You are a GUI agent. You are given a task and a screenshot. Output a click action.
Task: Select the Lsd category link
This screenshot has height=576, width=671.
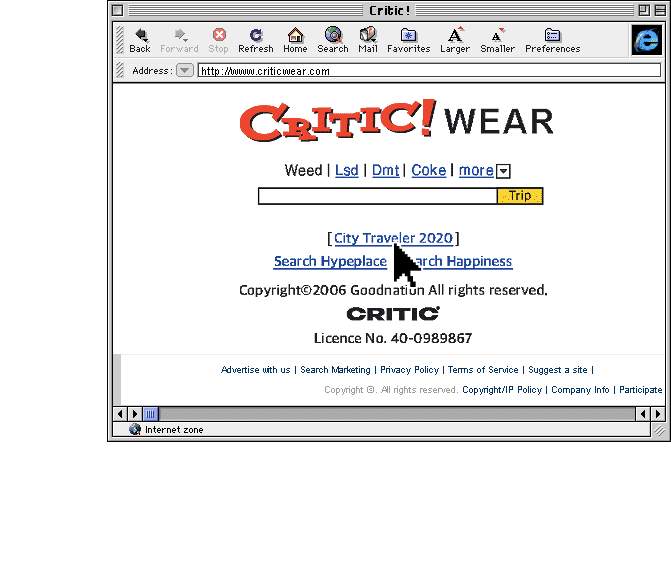(x=346, y=170)
